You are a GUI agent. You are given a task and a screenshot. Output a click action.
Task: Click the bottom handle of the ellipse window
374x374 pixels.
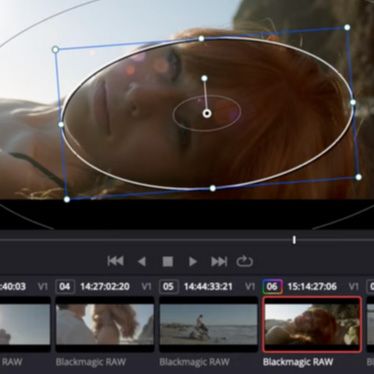pyautogui.click(x=213, y=188)
